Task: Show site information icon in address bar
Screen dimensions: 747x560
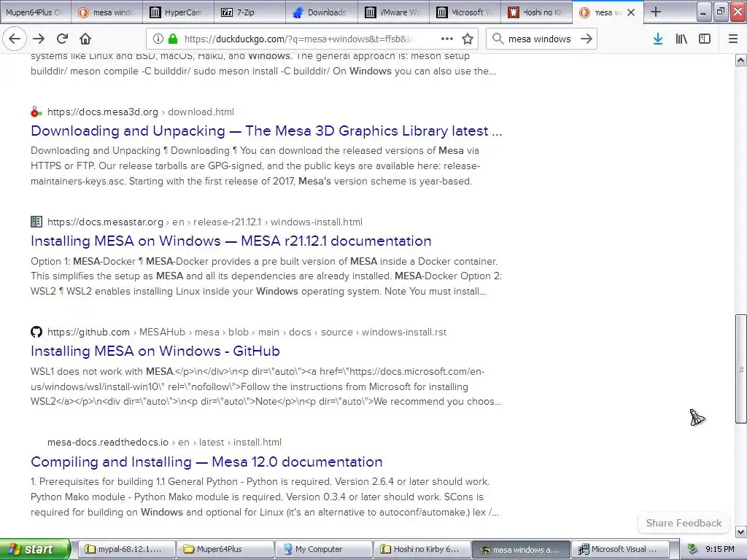Action: point(158,39)
